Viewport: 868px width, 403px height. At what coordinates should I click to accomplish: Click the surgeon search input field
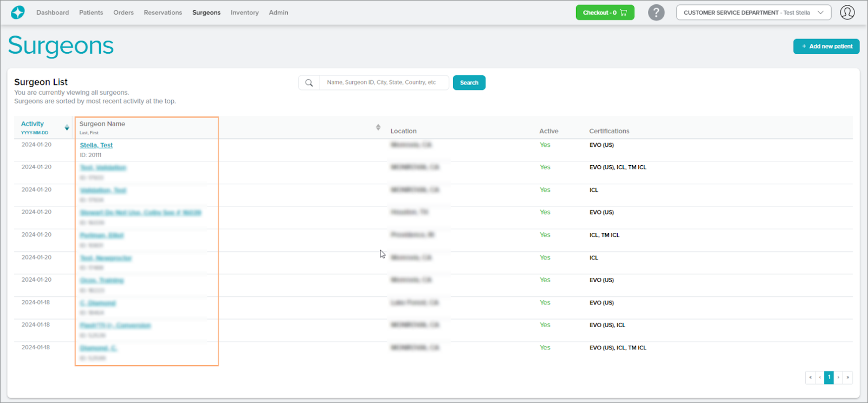(x=384, y=83)
